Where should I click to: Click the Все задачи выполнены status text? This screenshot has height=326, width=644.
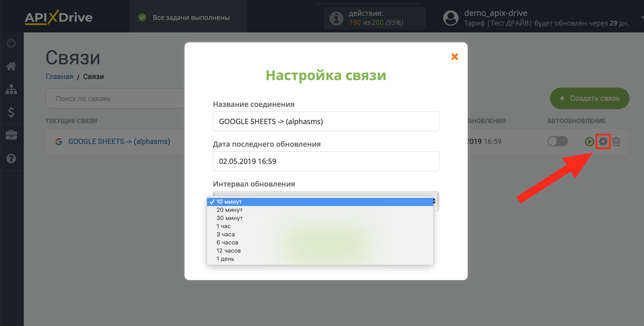[191, 17]
